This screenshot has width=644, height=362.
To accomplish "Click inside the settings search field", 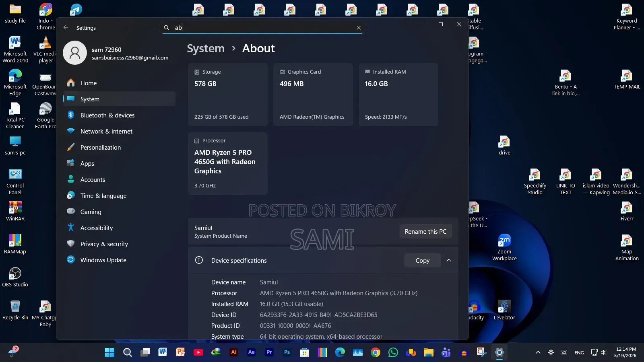I will tap(263, 27).
